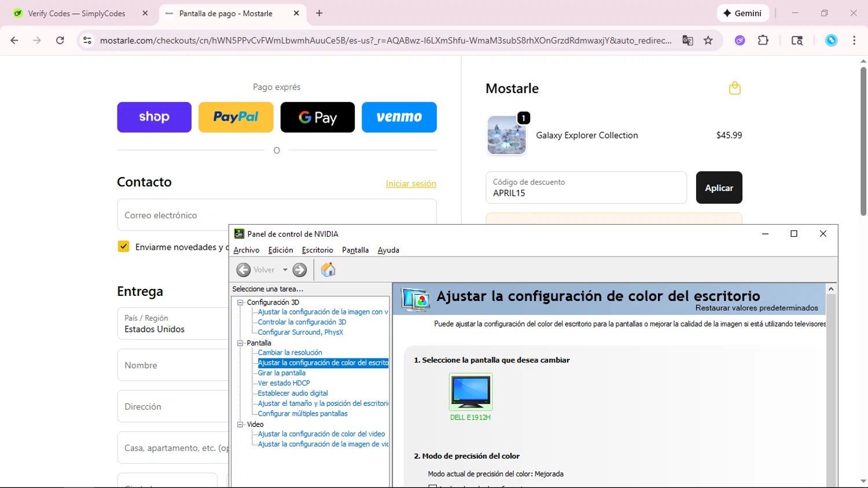The height and width of the screenshot is (488, 868).
Task: Go back in NVIDIA panel with Volver arrow
Action: pyautogui.click(x=244, y=270)
